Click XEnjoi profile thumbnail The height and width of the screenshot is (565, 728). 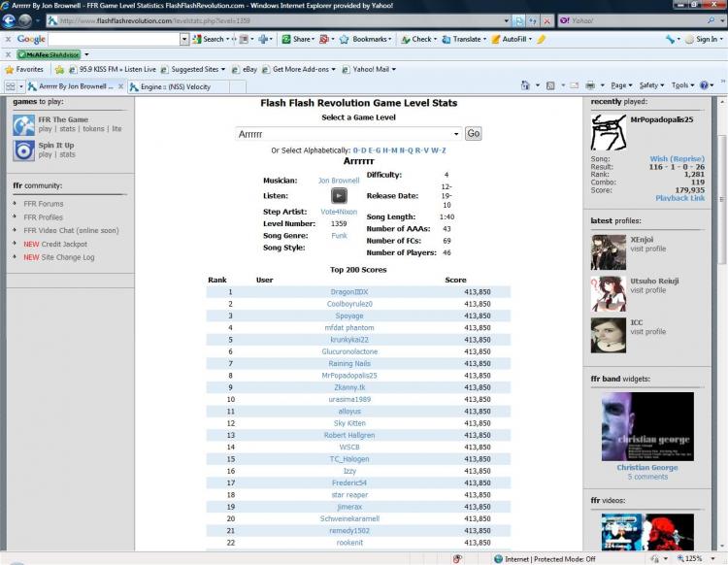click(x=609, y=252)
